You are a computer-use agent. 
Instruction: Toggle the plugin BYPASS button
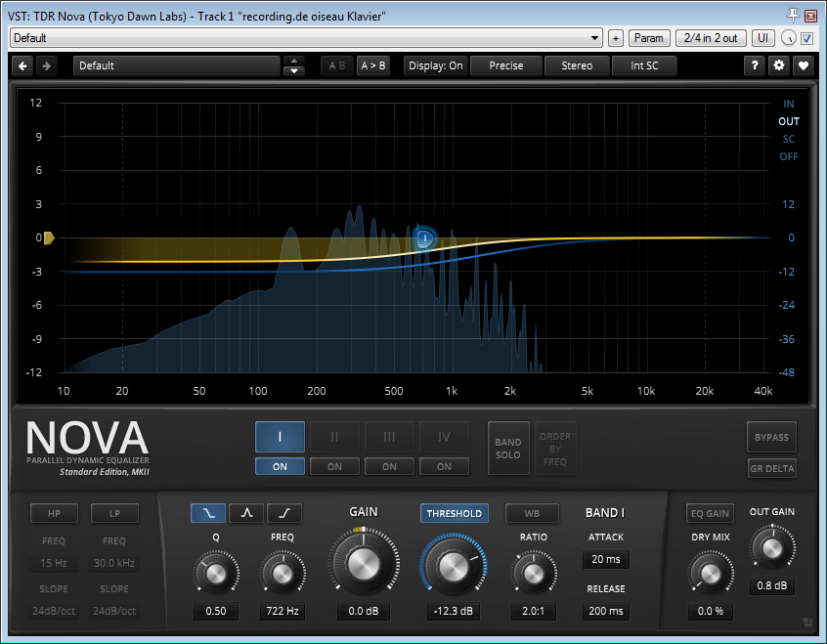771,437
